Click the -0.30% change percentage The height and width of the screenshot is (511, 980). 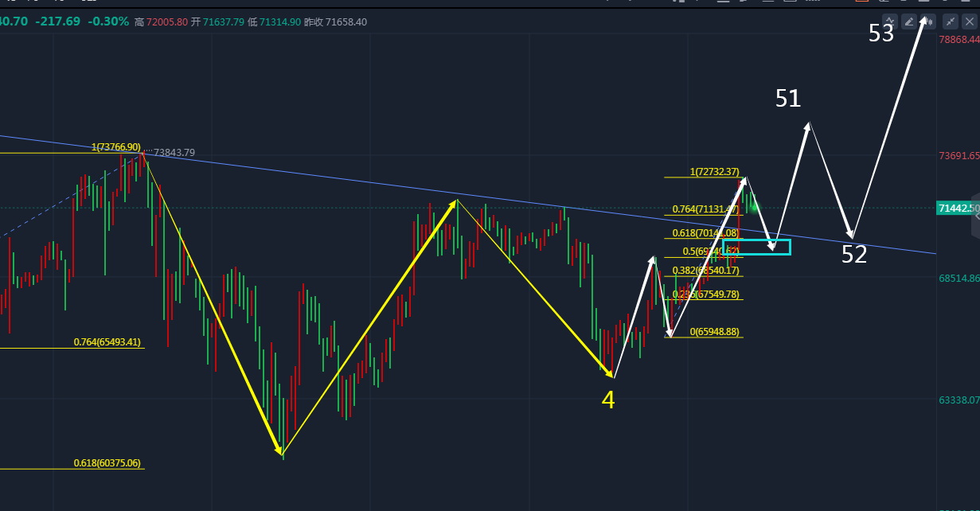(110, 21)
